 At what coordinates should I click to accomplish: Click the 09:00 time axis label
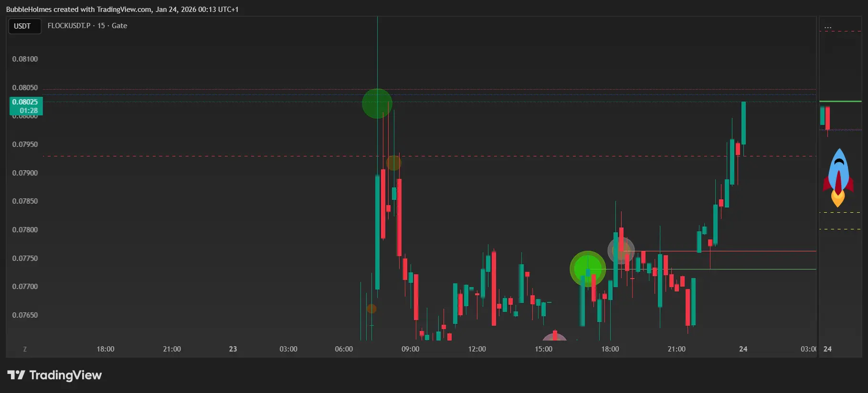[x=411, y=349]
